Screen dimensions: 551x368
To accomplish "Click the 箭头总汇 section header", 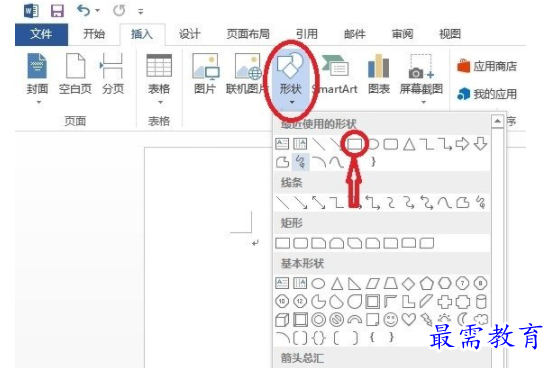I will tap(302, 358).
